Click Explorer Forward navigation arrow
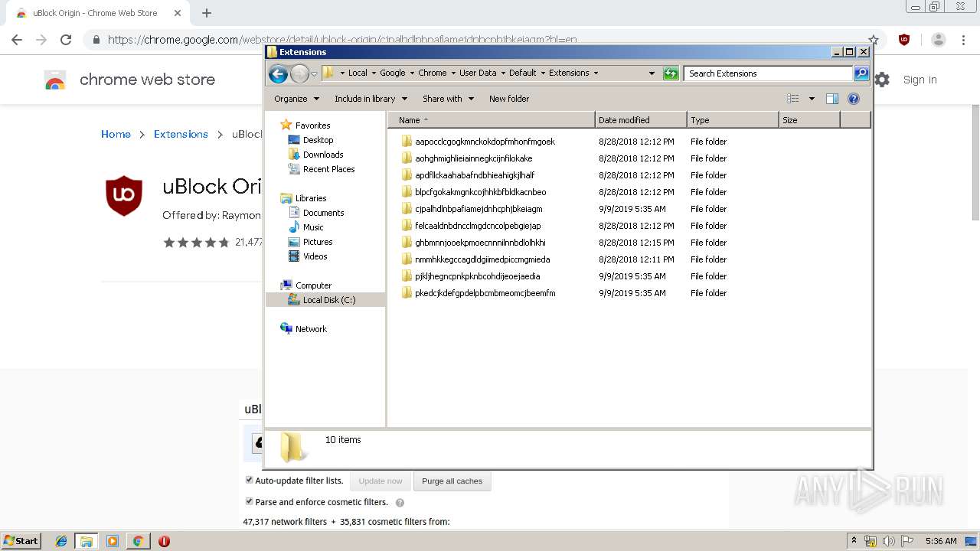The width and height of the screenshot is (980, 551). [299, 73]
